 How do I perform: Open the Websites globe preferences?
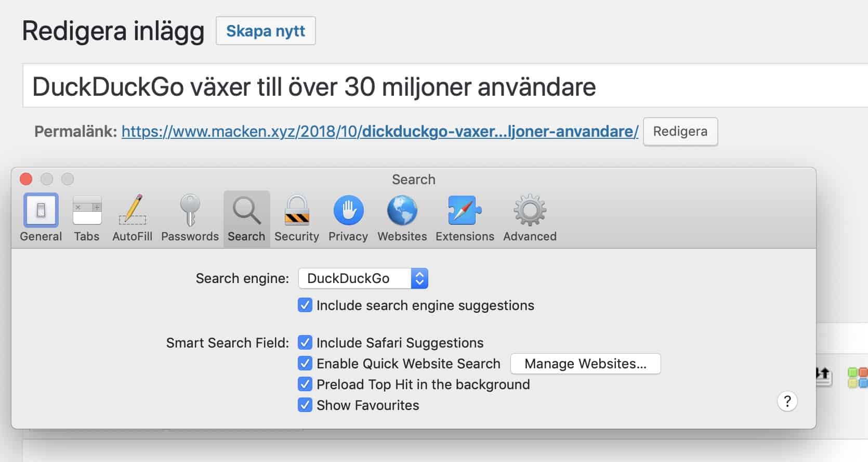402,217
